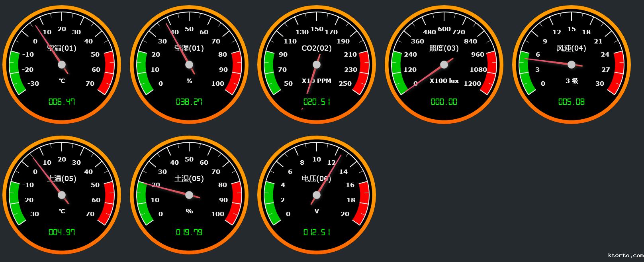Select the 土温(05) soil temperature gauge label
644x262 pixels.
62,179
